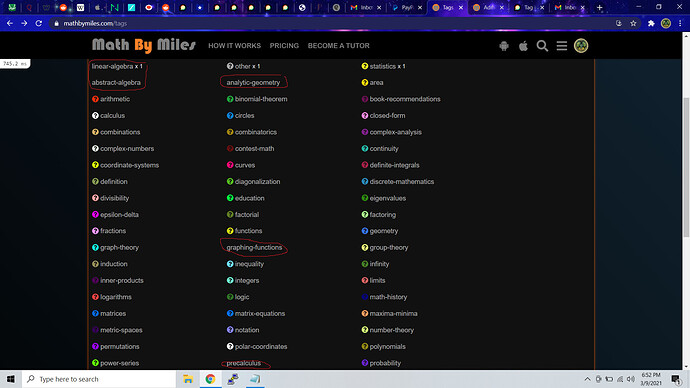Open the complex-analysis tag
This screenshot has height=388, width=690.
coord(396,132)
